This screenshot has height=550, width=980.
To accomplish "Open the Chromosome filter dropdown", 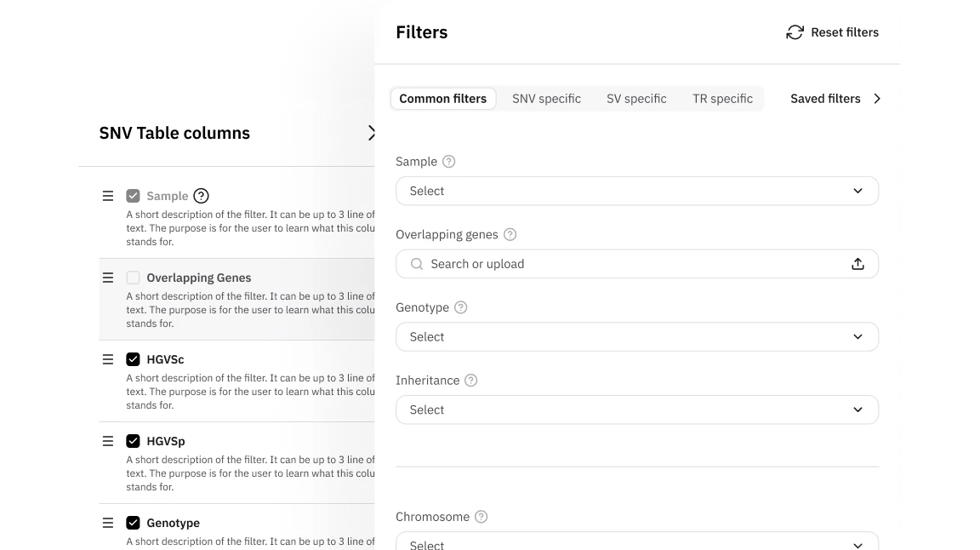I will pos(637,541).
